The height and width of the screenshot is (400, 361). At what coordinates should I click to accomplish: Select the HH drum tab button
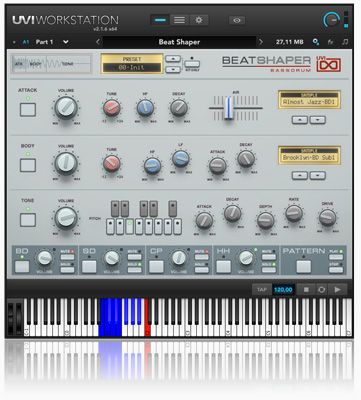224,266
